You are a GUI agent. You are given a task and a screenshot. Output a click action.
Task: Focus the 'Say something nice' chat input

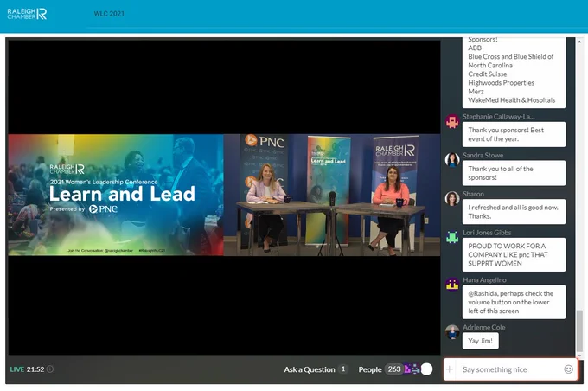tap(510, 369)
